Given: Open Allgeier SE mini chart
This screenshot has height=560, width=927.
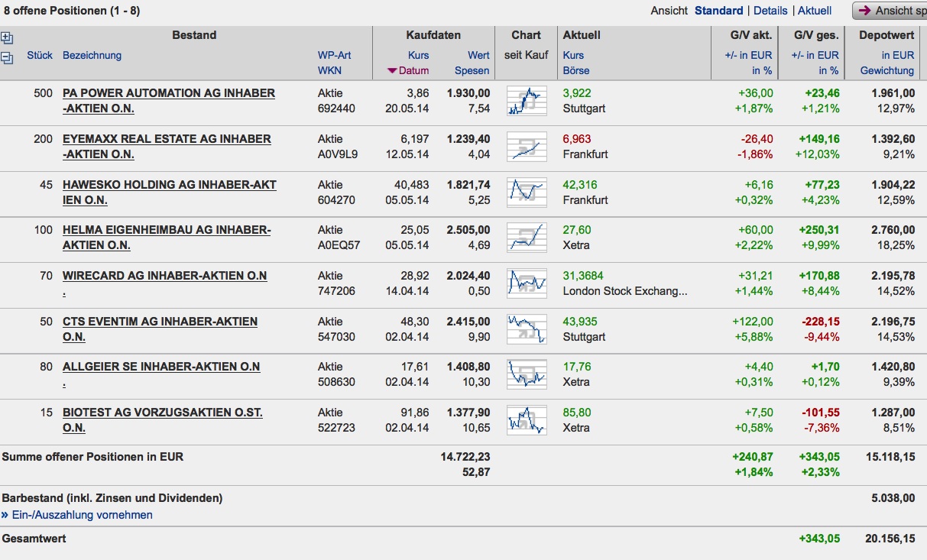Looking at the screenshot, I should pos(527,374).
